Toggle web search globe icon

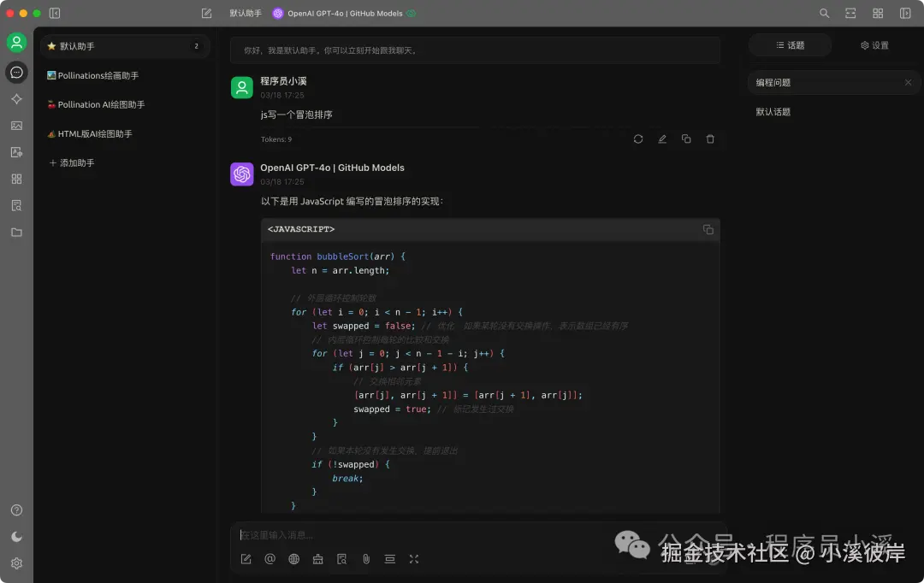(x=294, y=559)
